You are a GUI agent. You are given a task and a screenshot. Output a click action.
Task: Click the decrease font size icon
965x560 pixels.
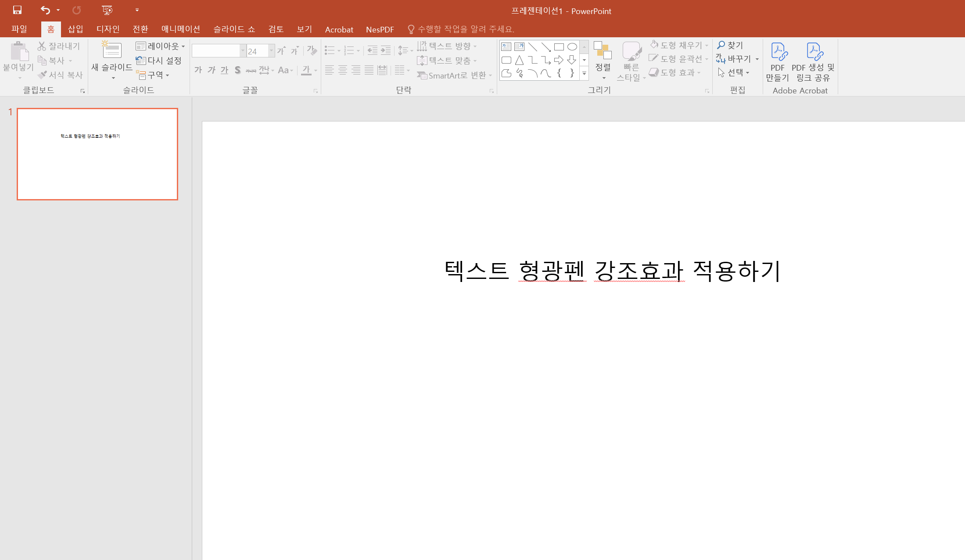(295, 51)
